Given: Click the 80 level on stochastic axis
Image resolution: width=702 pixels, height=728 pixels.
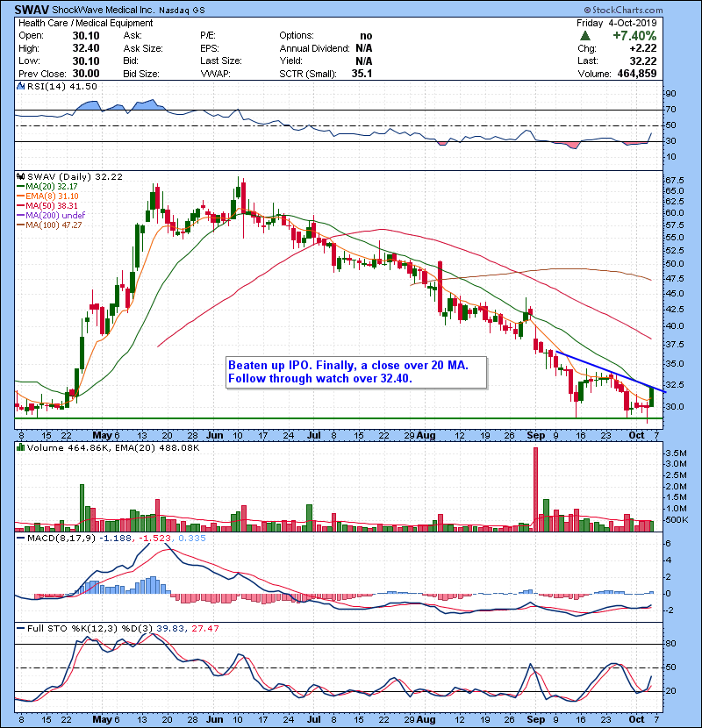Looking at the screenshot, I should click(x=671, y=644).
